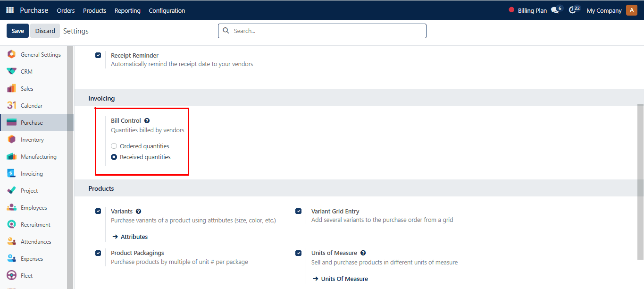This screenshot has height=289, width=644.
Task: Open the apps grid menu icon
Action: pyautogui.click(x=10, y=10)
